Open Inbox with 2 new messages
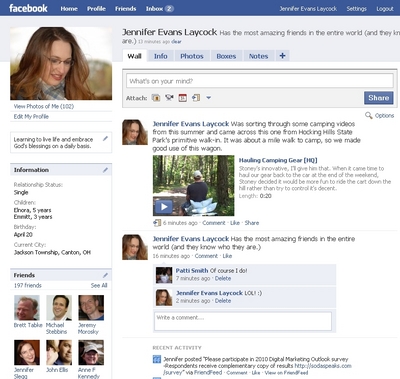Viewport: 400px width, 379px height. (x=160, y=9)
